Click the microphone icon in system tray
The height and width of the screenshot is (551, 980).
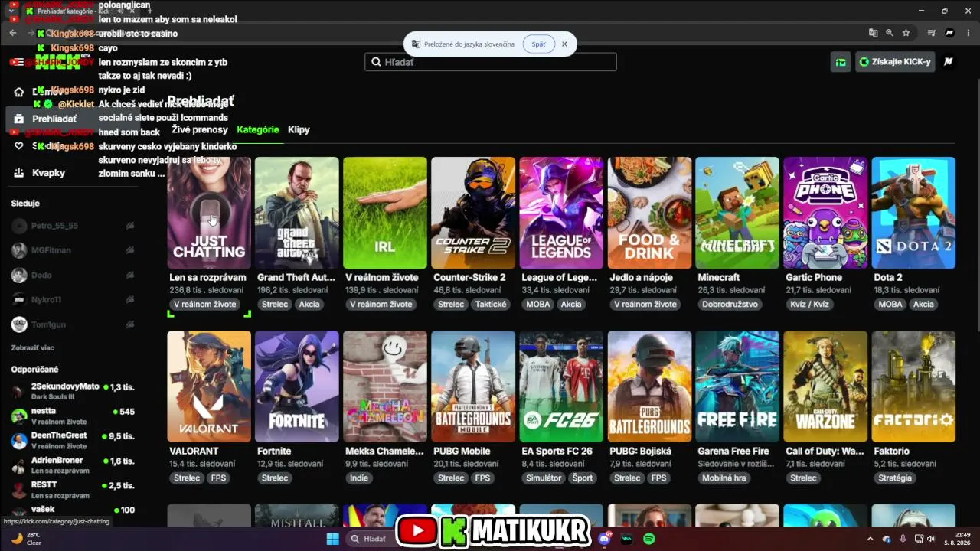tap(903, 539)
